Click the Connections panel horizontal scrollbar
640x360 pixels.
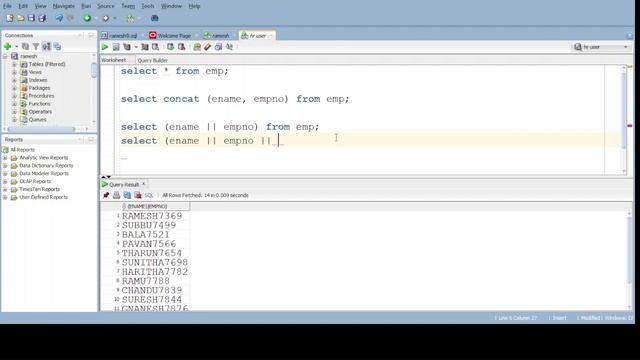click(x=41, y=129)
